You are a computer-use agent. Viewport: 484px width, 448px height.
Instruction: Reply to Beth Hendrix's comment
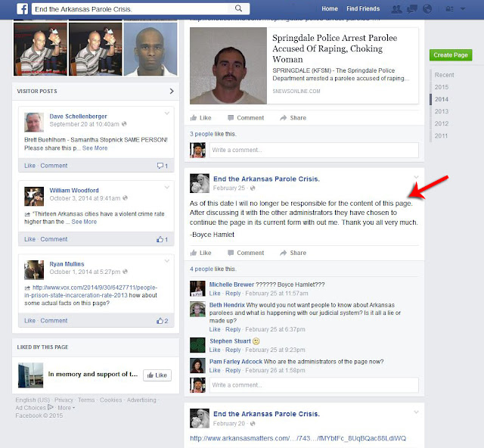pos(233,329)
